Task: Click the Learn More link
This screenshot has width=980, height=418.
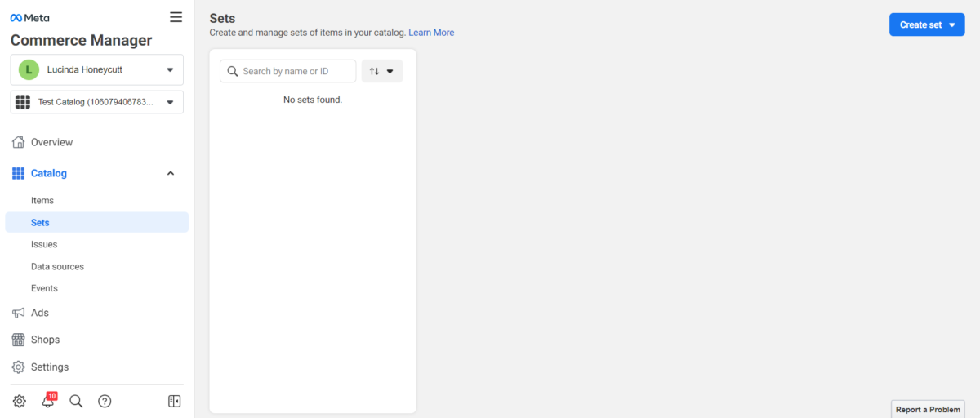Action: 431,33
